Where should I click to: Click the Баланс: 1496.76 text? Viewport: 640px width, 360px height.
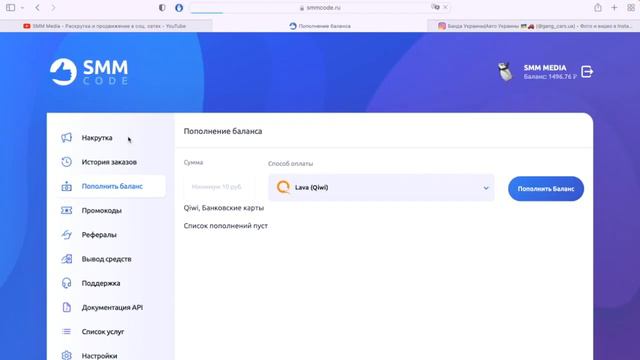550,77
